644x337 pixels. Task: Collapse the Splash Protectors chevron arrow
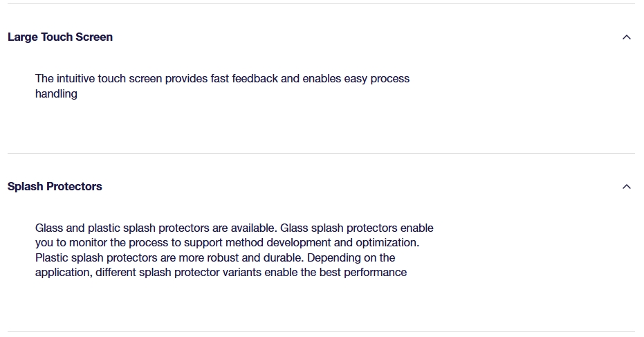pos(627,187)
